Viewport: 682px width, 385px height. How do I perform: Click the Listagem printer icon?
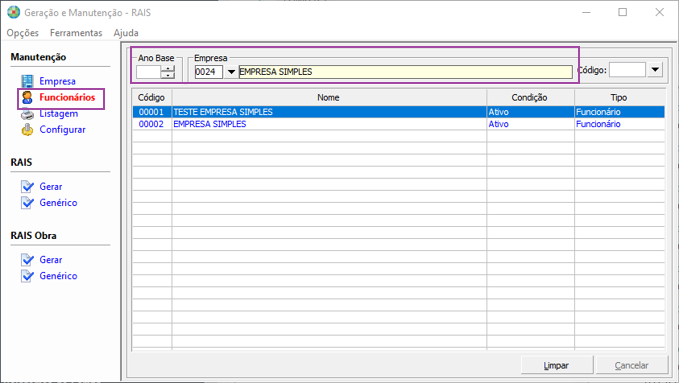[27, 114]
